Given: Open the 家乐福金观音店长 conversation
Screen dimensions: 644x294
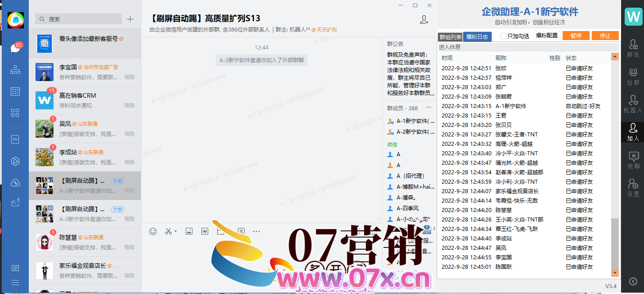Looking at the screenshot, I should point(85,271).
